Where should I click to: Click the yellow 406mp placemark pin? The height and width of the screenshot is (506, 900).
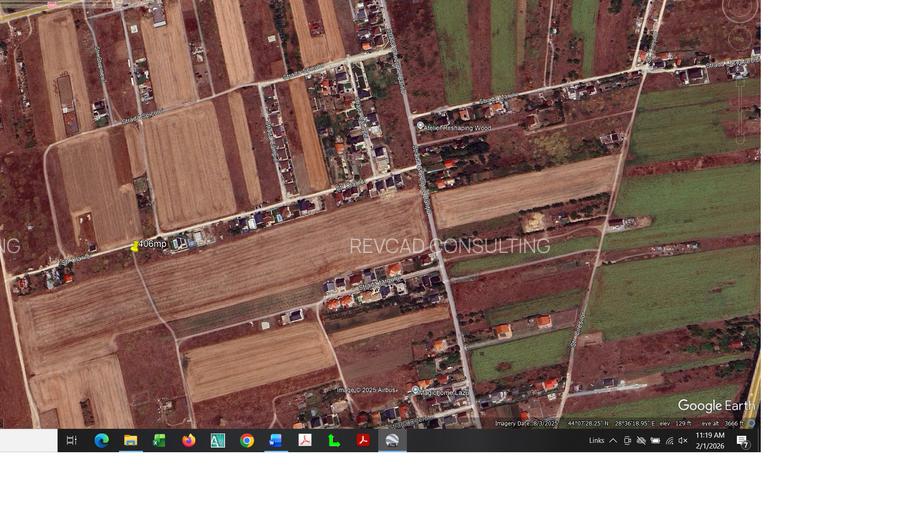point(135,246)
